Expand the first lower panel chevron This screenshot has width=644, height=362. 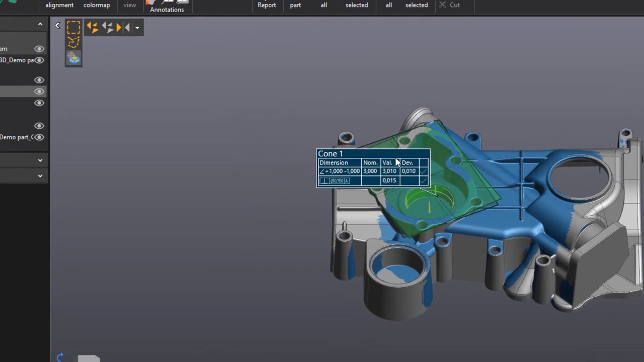40,160
